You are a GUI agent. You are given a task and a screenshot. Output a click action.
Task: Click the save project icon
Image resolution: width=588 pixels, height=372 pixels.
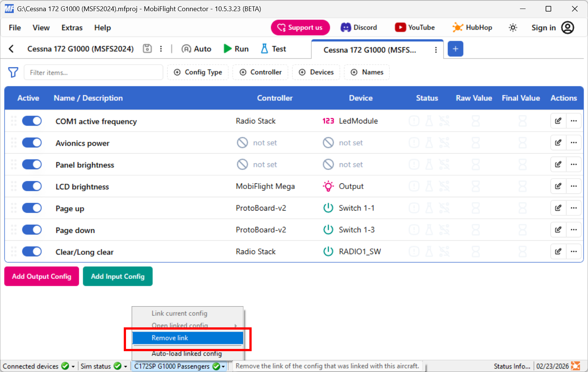pyautogui.click(x=147, y=49)
